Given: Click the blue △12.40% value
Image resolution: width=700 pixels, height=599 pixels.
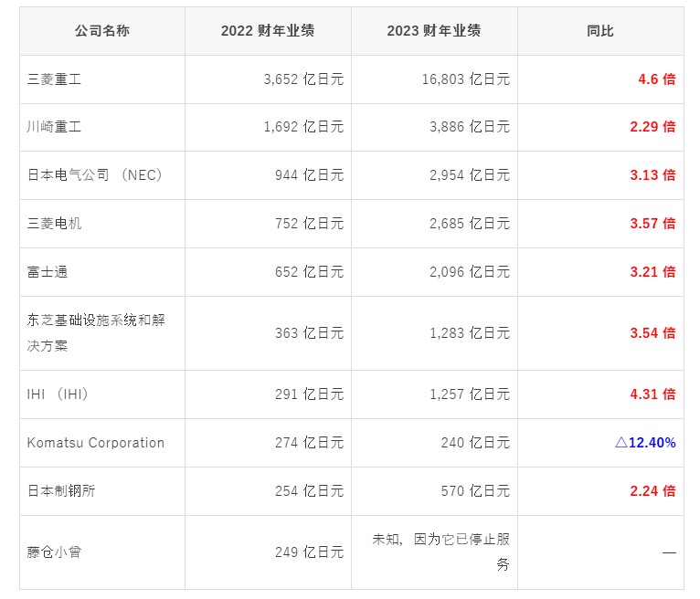Looking at the screenshot, I should click(x=645, y=443).
